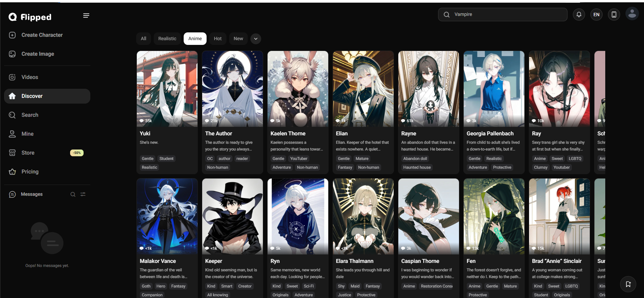This screenshot has width=644, height=298.
Task: Open the user profile avatar
Action: (x=632, y=14)
